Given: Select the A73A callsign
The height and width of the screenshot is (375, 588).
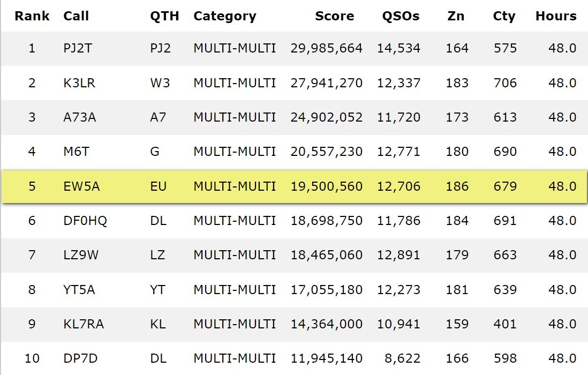Looking at the screenshot, I should (x=79, y=117).
